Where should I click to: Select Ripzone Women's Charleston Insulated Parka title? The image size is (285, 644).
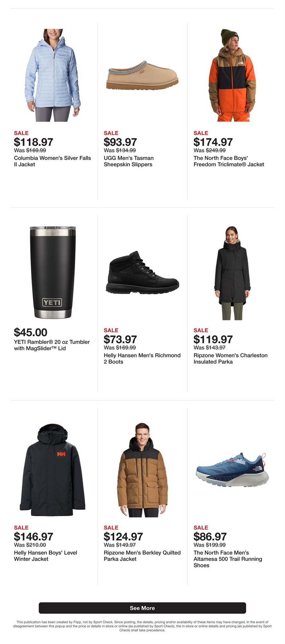point(231,359)
